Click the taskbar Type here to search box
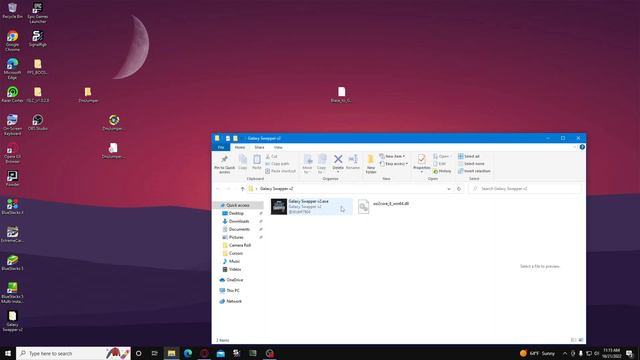640x360 pixels. [73, 353]
